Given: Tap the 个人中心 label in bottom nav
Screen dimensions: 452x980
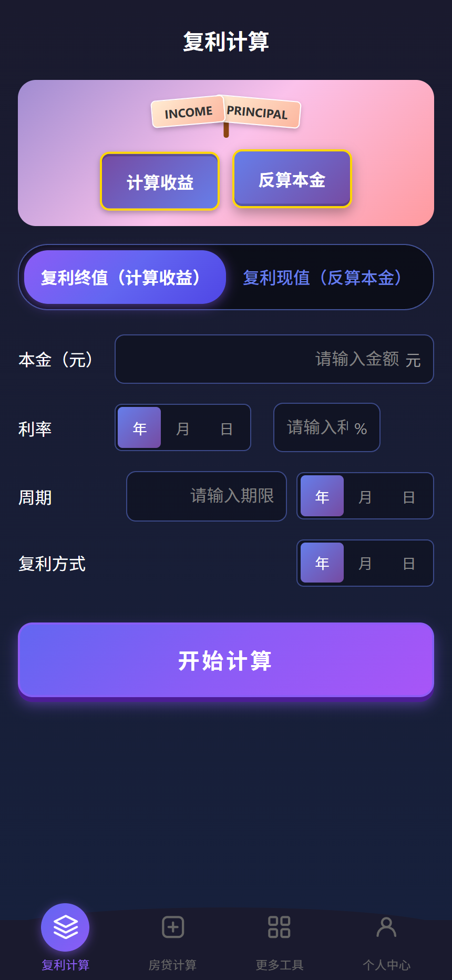Looking at the screenshot, I should [x=387, y=964].
